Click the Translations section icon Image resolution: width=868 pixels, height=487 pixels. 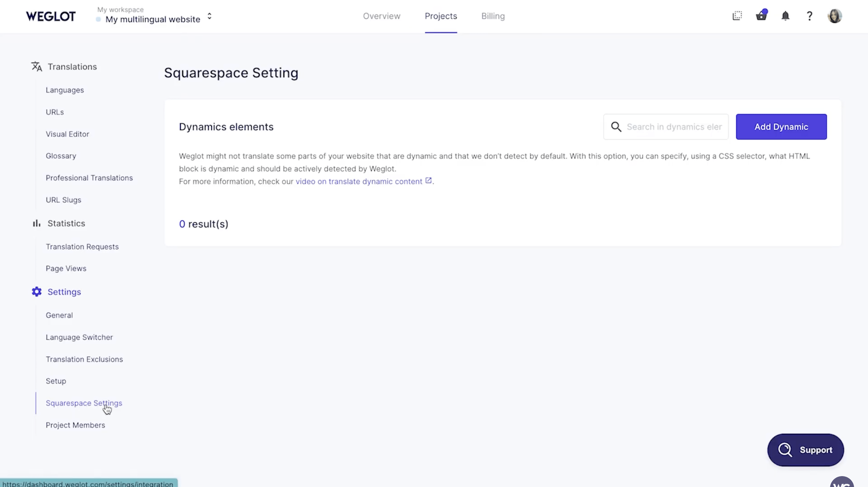(37, 66)
